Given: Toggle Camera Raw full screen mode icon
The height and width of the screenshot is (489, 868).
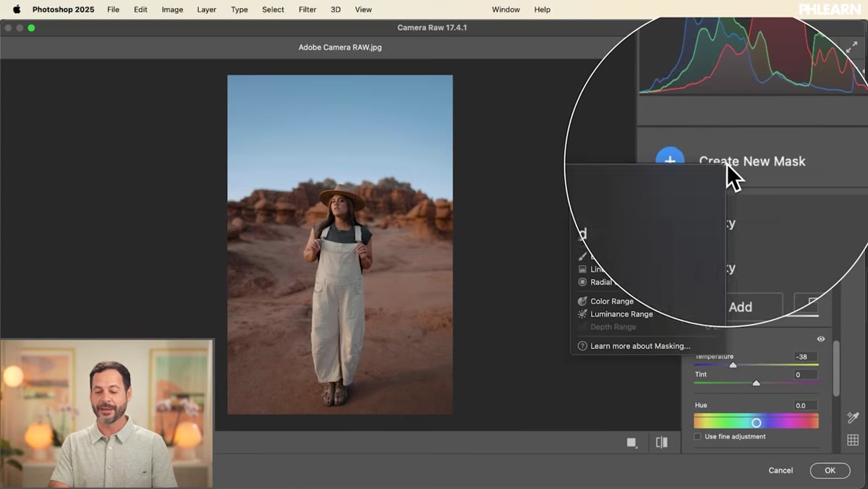Looking at the screenshot, I should (x=851, y=48).
